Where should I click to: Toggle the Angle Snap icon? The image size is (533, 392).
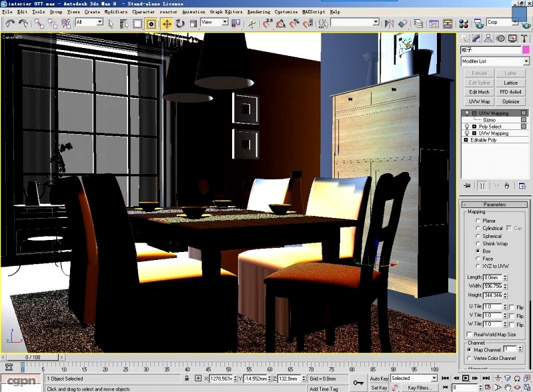(281, 23)
